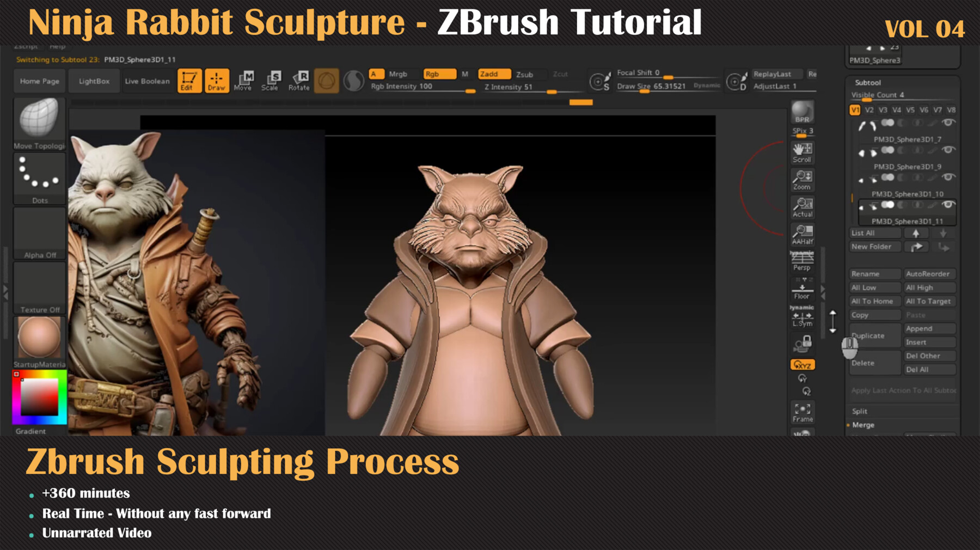980x550 pixels.
Task: Expand the Merge section
Action: pyautogui.click(x=863, y=425)
